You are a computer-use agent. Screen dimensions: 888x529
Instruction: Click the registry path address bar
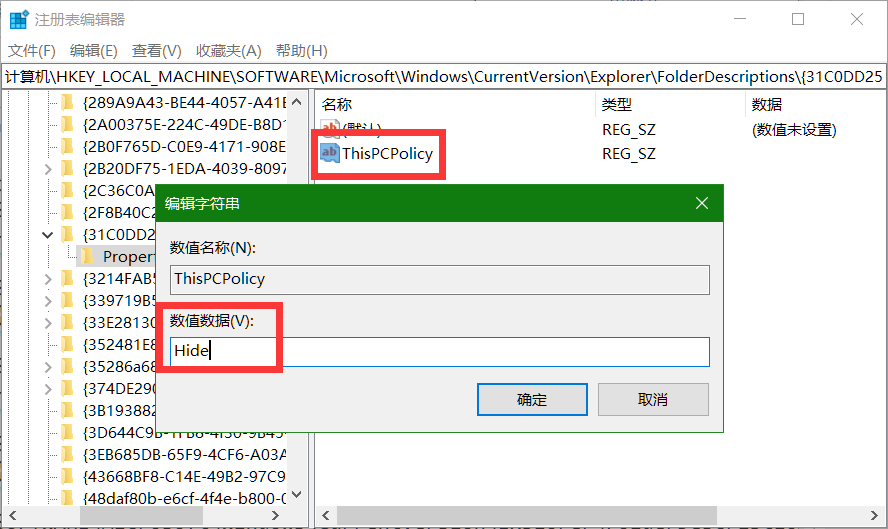point(444,76)
